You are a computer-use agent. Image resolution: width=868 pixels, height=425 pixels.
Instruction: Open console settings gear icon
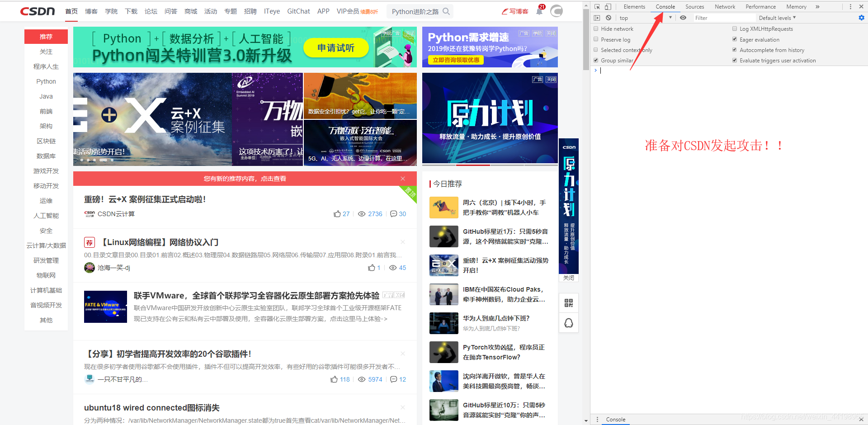(x=861, y=18)
